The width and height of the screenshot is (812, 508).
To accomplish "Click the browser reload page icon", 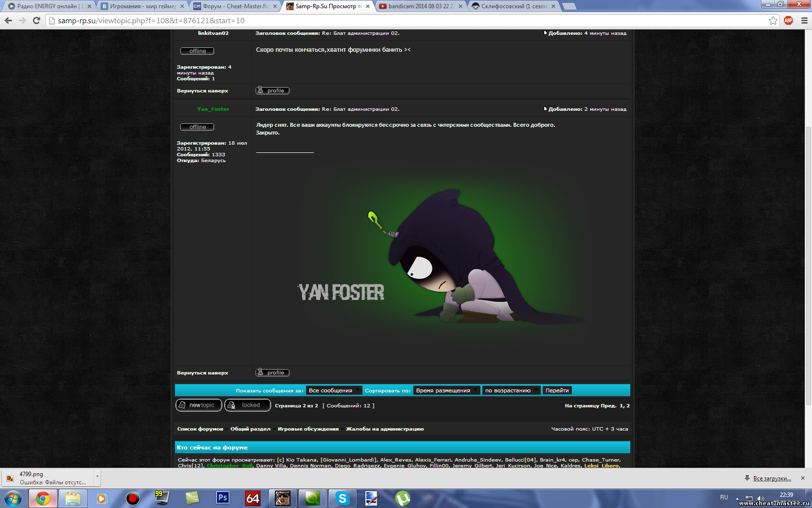I will point(36,20).
